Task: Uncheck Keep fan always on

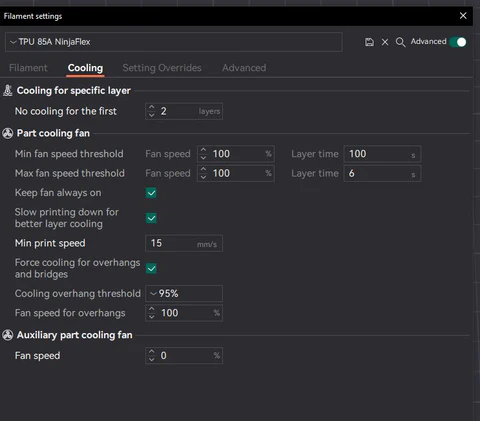Action: pos(151,193)
